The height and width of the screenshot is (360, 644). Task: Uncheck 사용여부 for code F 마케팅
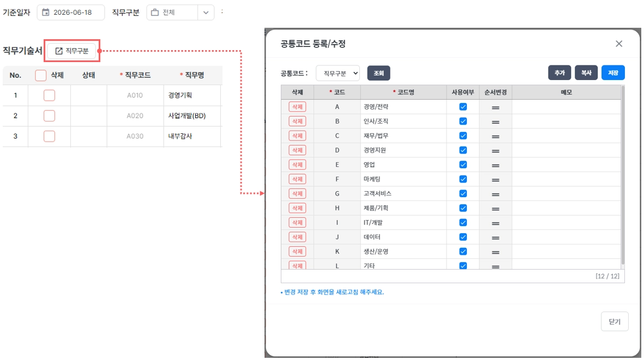463,179
